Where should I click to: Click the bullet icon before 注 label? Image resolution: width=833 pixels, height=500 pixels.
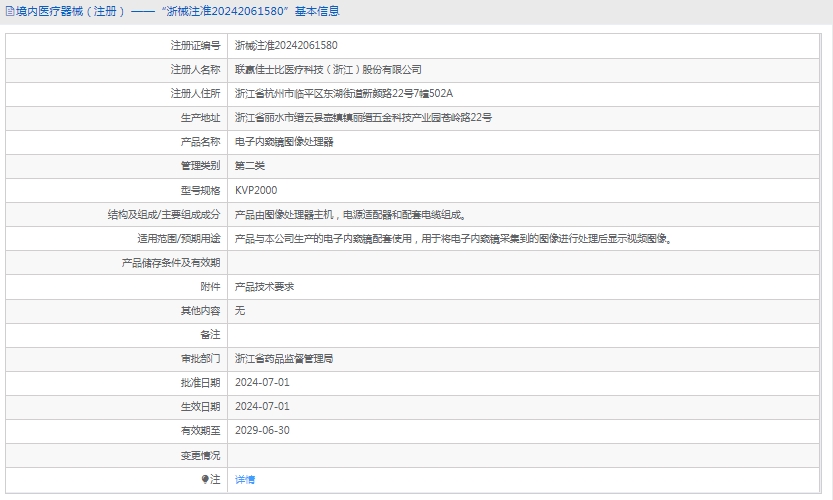point(205,479)
